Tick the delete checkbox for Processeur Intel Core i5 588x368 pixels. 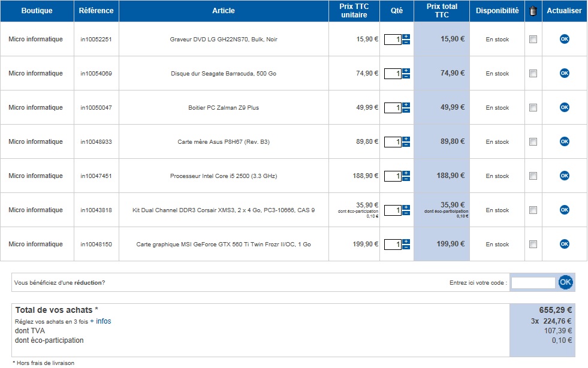click(x=533, y=176)
